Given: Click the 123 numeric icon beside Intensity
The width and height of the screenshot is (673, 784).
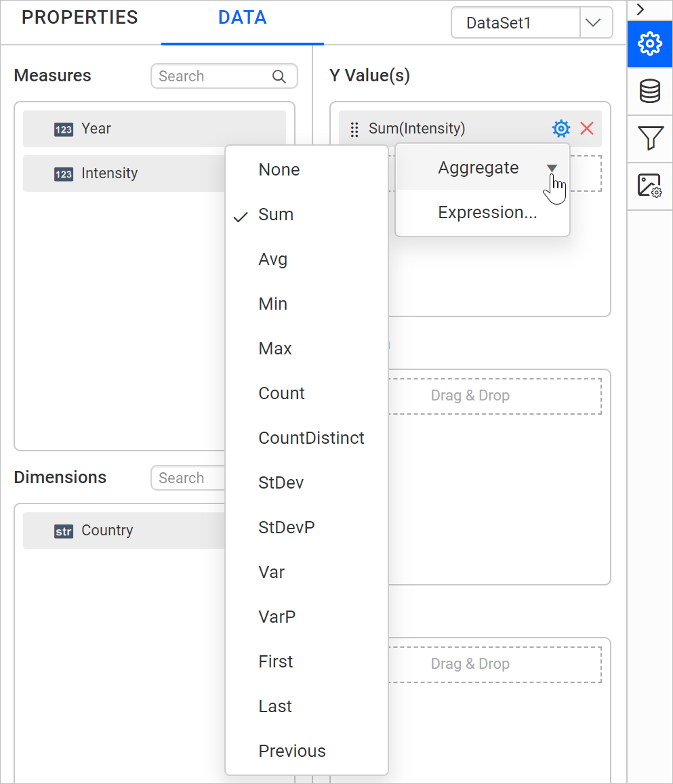Looking at the screenshot, I should click(x=63, y=173).
